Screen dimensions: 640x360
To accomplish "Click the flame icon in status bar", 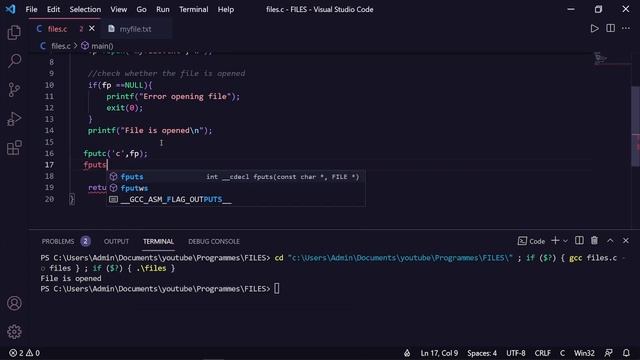I will 407,353.
